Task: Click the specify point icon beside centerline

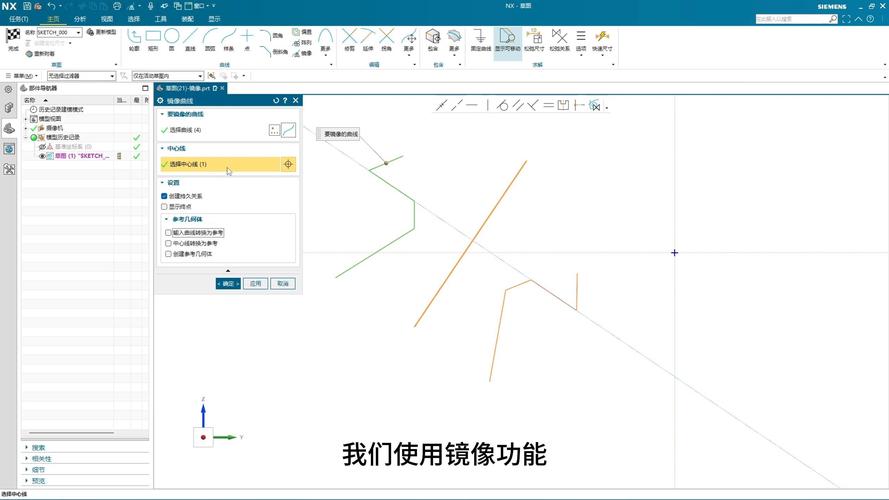Action: click(x=288, y=164)
